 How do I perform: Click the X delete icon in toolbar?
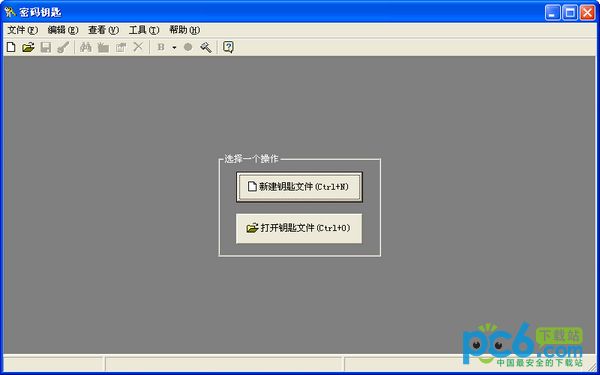(x=138, y=47)
